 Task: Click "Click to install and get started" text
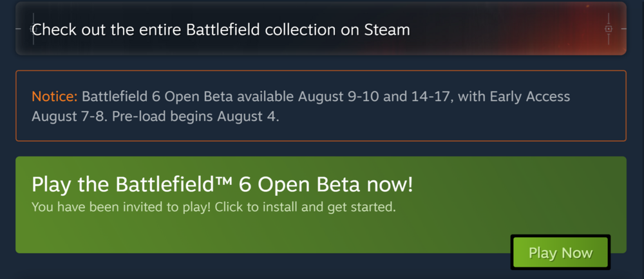pyautogui.click(x=305, y=207)
